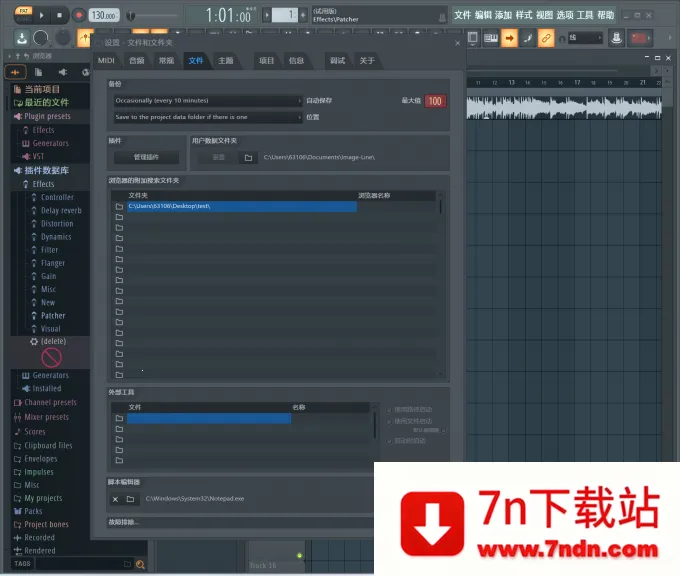Click the (delete) gear icon
Image resolution: width=680 pixels, height=576 pixels.
(x=34, y=341)
